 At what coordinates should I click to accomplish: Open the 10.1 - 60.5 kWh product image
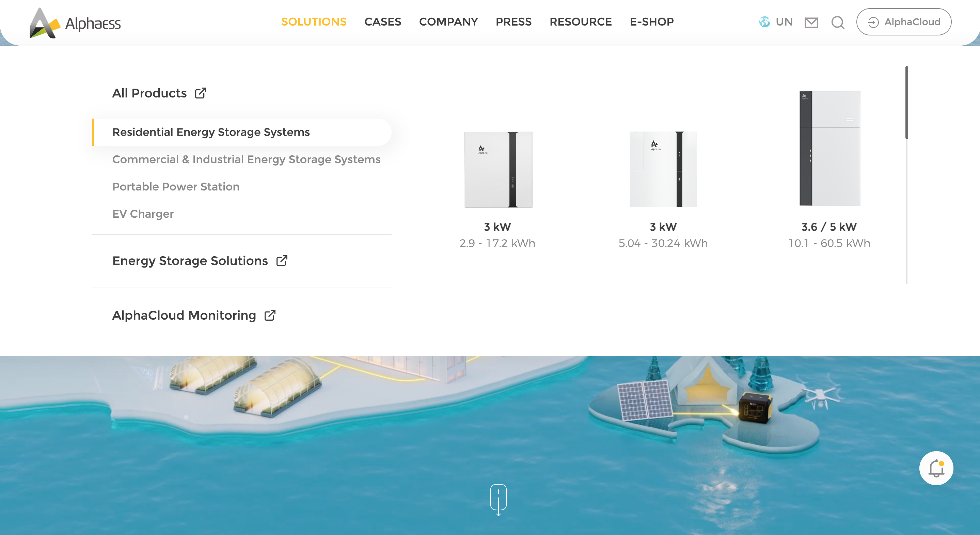[830, 149]
